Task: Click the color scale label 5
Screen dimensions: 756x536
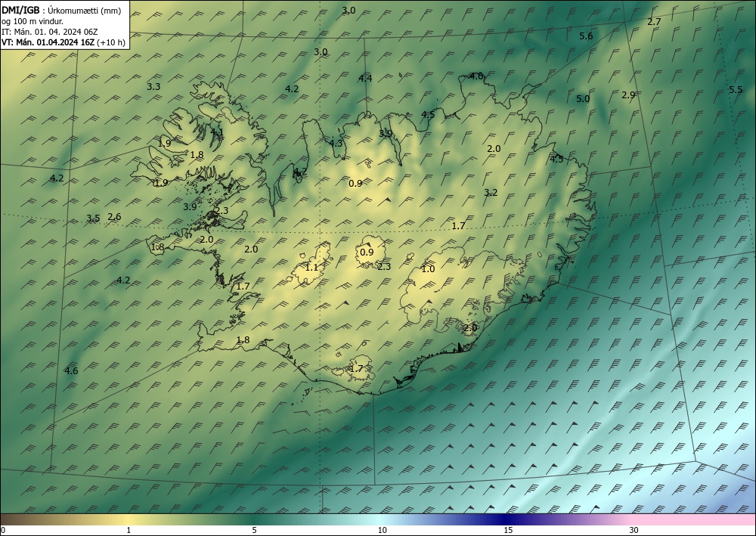Action: [254, 530]
